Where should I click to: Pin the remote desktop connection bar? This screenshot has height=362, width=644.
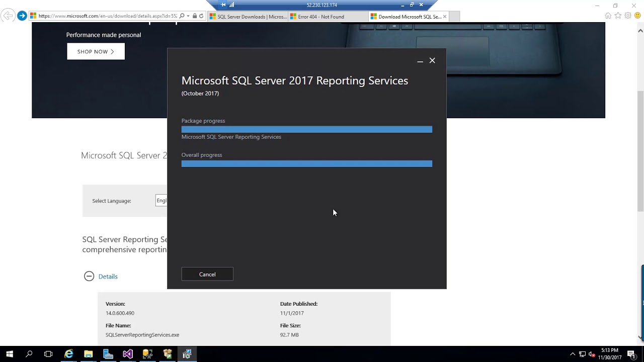pyautogui.click(x=223, y=5)
